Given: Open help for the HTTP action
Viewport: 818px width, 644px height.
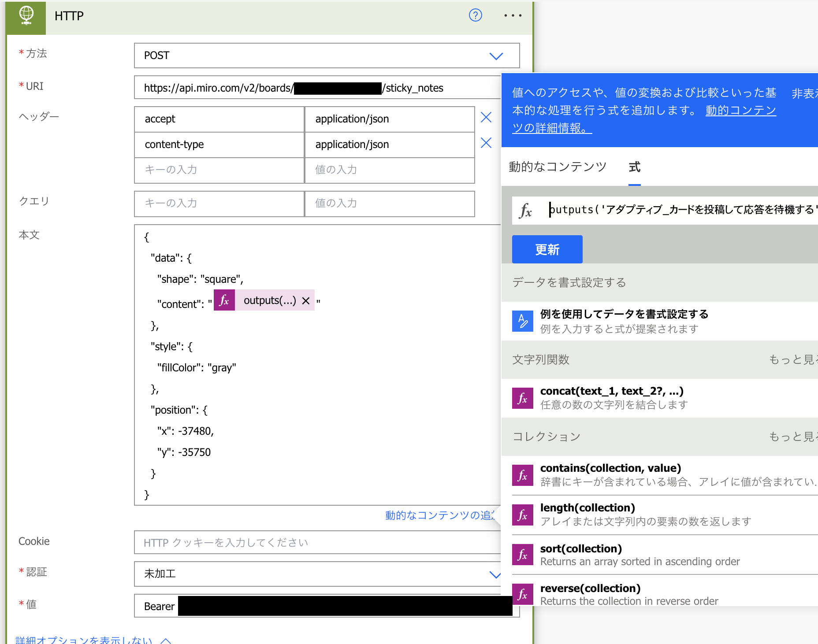Looking at the screenshot, I should (475, 15).
